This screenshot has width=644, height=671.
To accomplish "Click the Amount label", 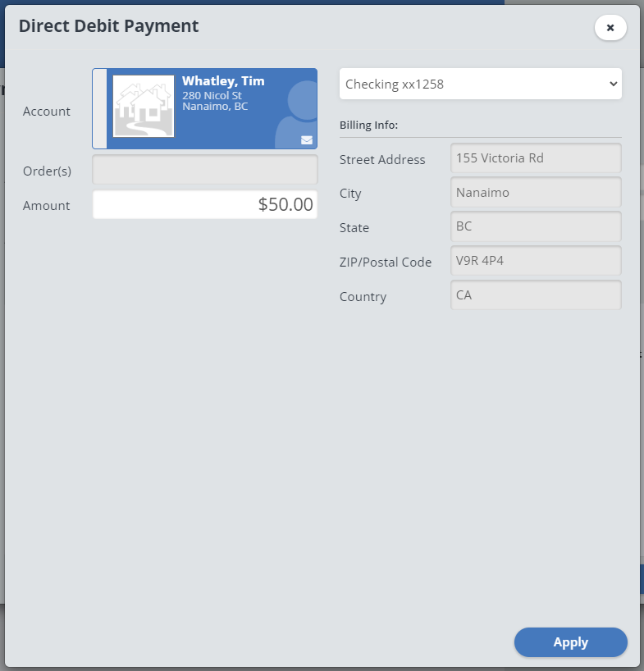I will (x=47, y=206).
